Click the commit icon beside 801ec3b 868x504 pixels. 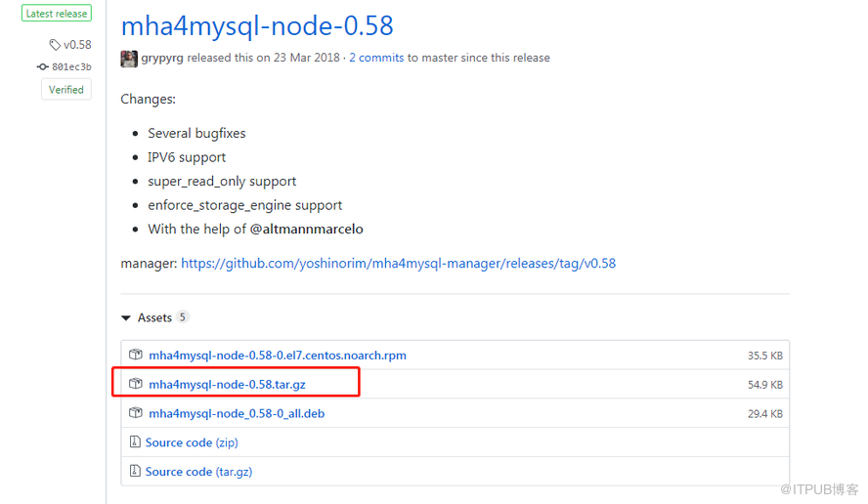click(x=42, y=67)
